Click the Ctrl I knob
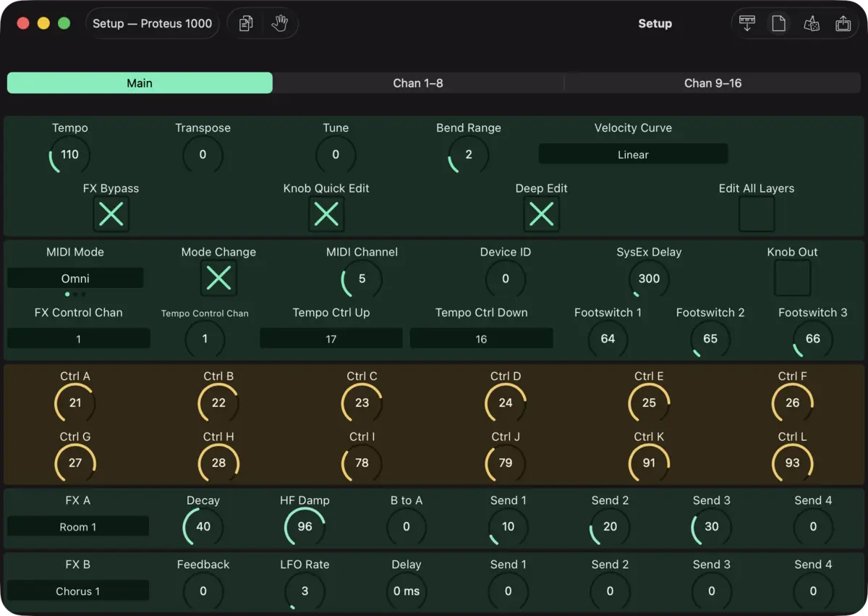 [x=362, y=463]
